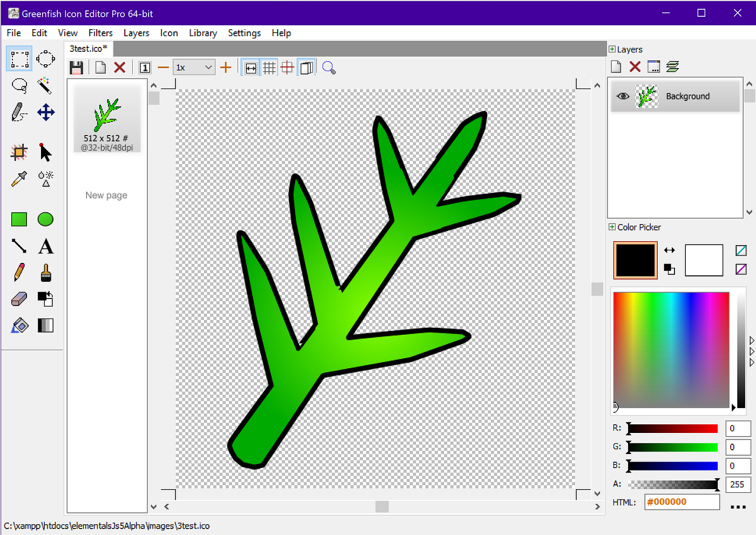Open the Edit menu
Image resolution: width=756 pixels, height=535 pixels.
coord(39,33)
